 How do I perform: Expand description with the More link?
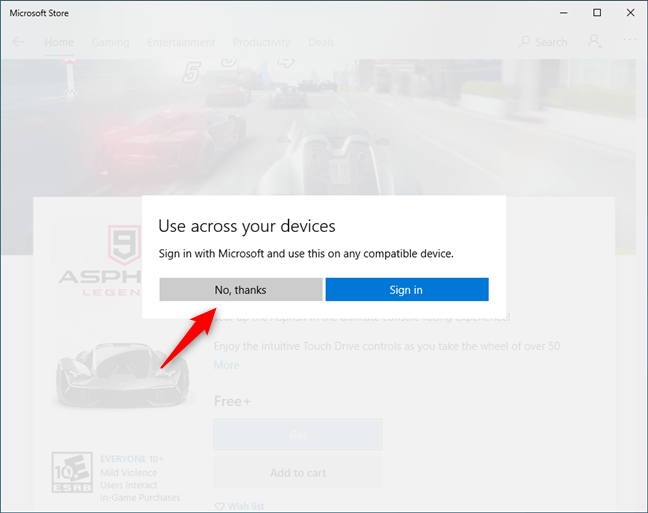pos(226,365)
